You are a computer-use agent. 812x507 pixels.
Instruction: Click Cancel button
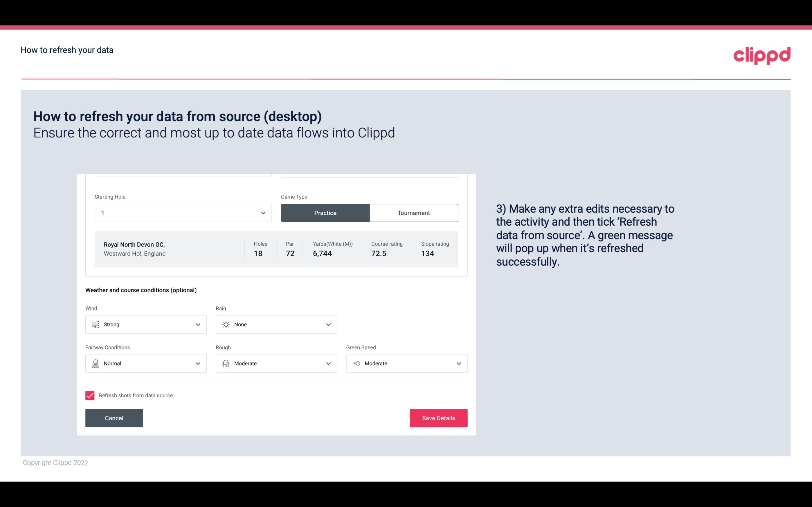[114, 418]
